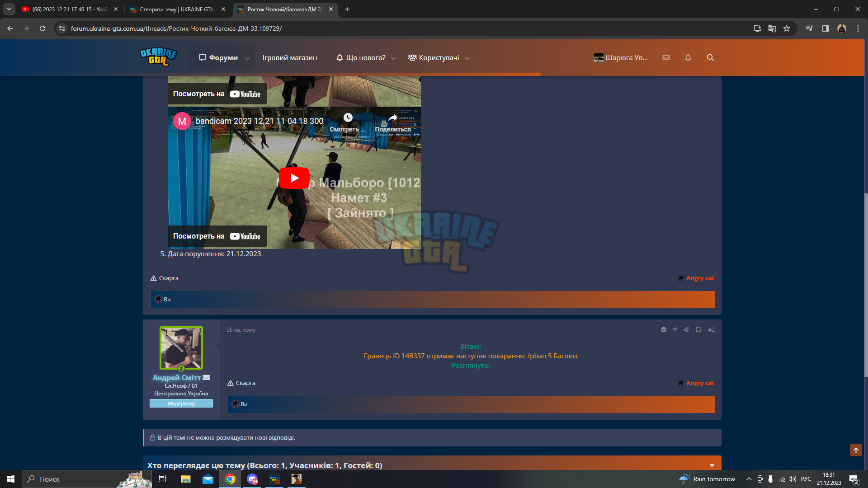Open the Форуми menu item
This screenshot has width=868, height=488.
pyautogui.click(x=218, y=58)
